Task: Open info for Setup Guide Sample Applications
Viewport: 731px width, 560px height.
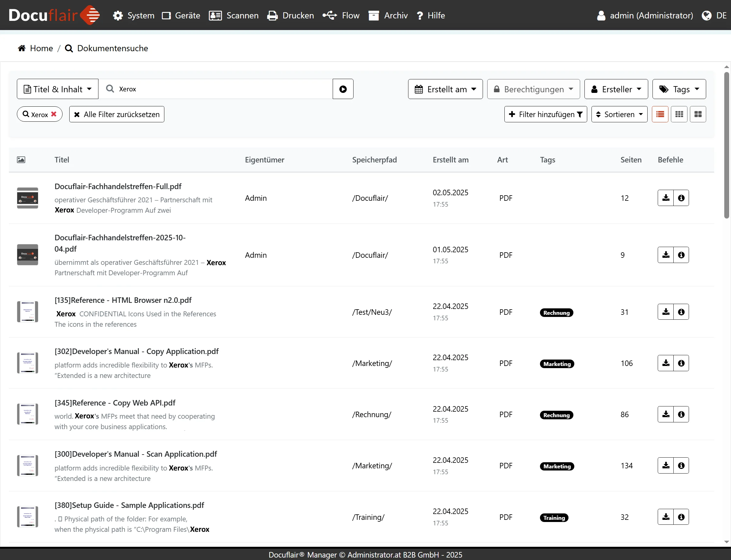Action: [x=681, y=517]
